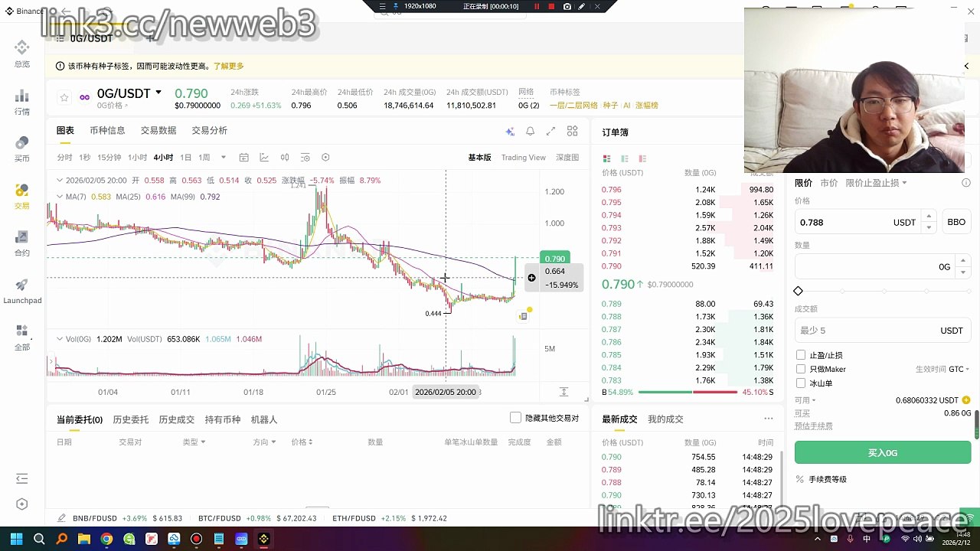Open the chart layout grid icon

click(572, 131)
